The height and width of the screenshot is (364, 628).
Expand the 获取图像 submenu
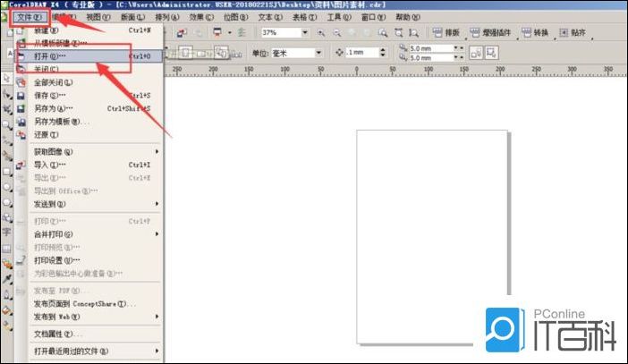coord(157,152)
